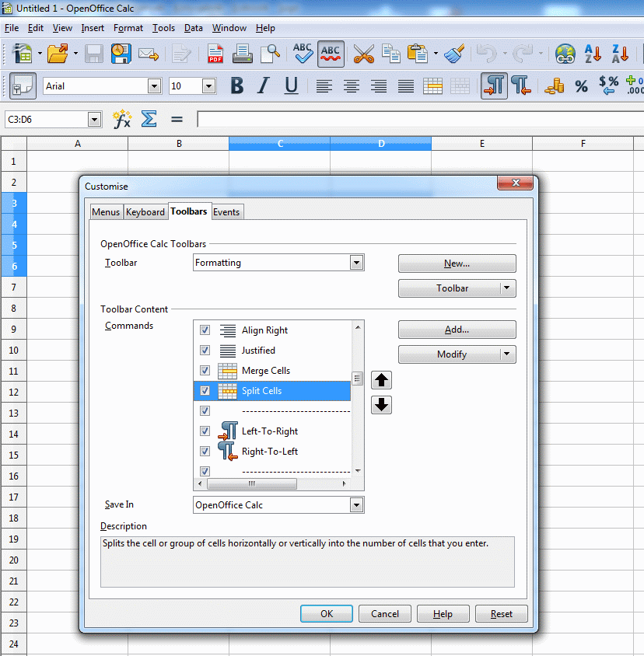Viewport: 644px width, 656px height.
Task: Expand the Modify dropdown button
Action: 507,354
